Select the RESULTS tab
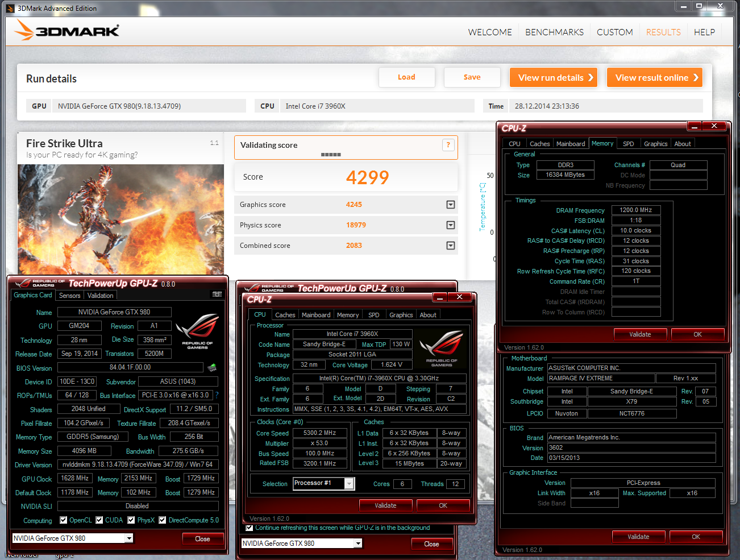 click(x=663, y=32)
